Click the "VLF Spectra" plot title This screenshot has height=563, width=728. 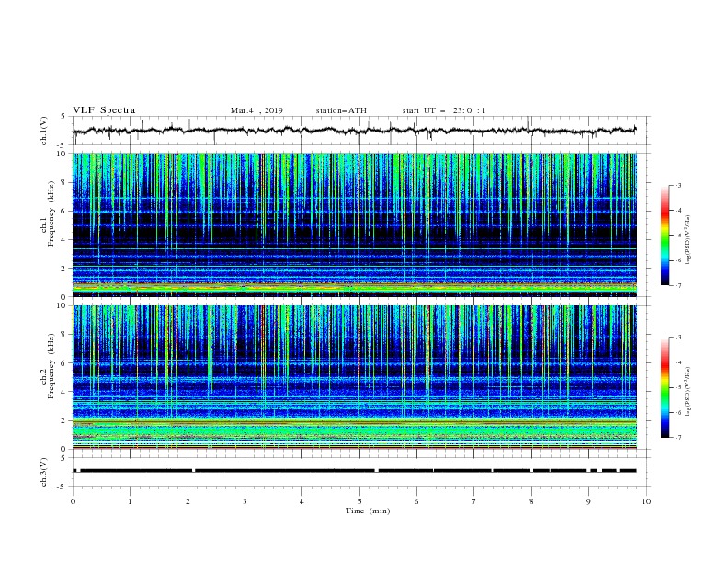(104, 110)
